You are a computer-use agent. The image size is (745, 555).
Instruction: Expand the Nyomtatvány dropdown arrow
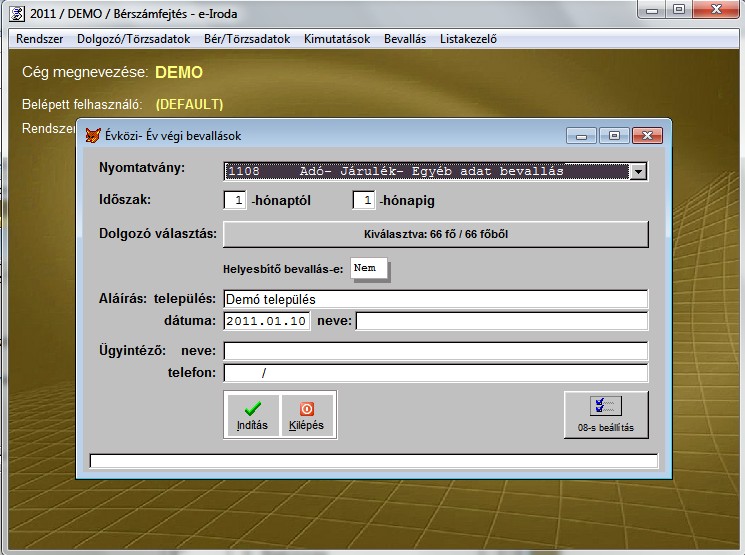(638, 171)
